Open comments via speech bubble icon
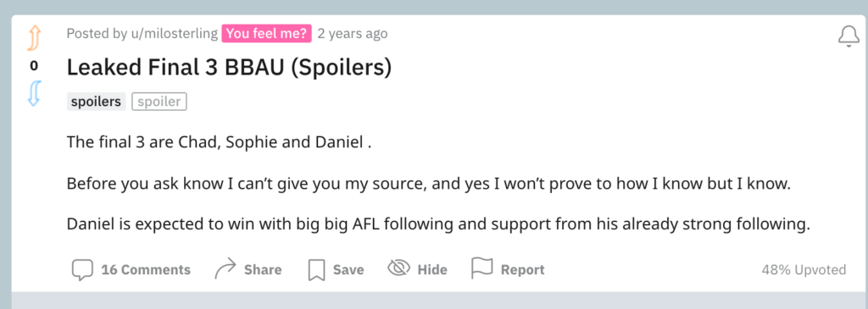The width and height of the screenshot is (868, 309). (x=82, y=270)
